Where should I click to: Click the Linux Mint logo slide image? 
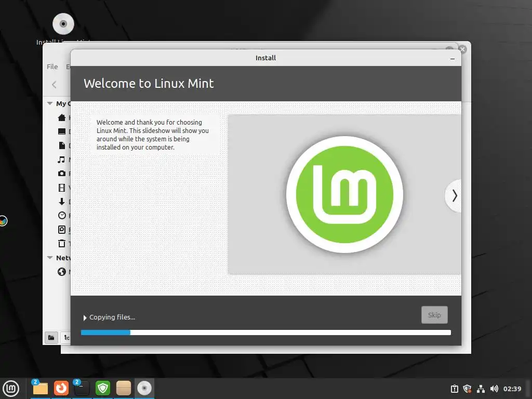(344, 194)
